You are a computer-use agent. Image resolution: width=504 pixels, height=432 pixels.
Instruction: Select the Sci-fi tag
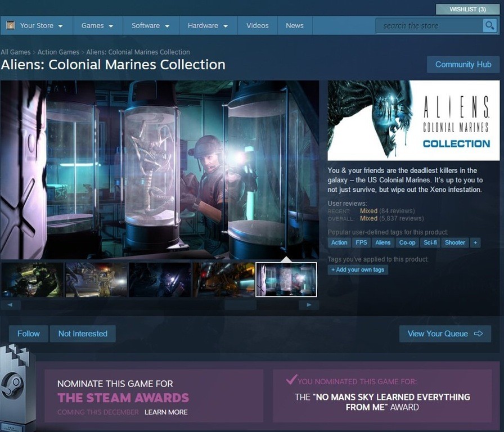[430, 242]
